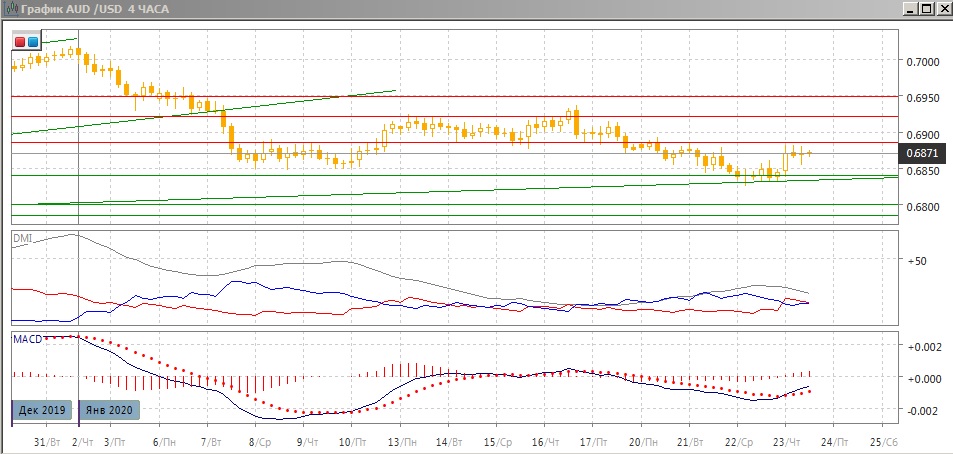Click the blue square icon on chart
This screenshot has height=454, width=953.
pos(33,42)
